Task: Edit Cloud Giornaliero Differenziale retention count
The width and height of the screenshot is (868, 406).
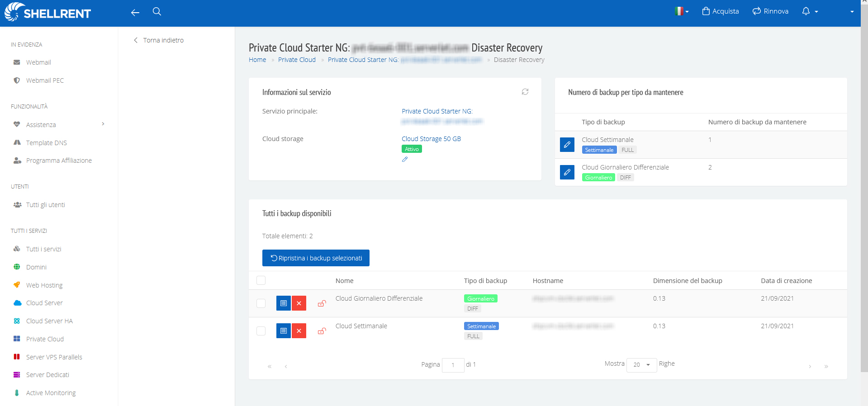Action: 567,172
